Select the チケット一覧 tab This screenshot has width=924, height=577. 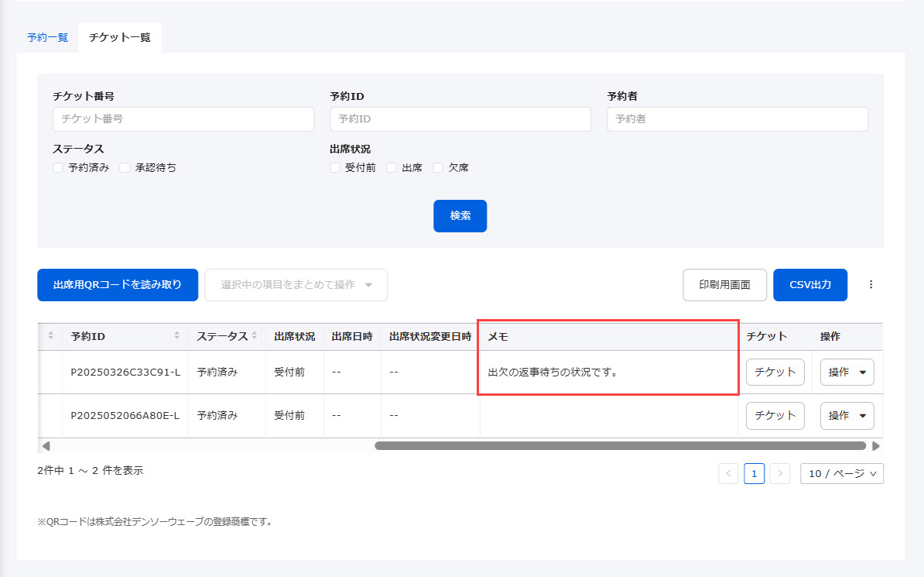(x=120, y=37)
